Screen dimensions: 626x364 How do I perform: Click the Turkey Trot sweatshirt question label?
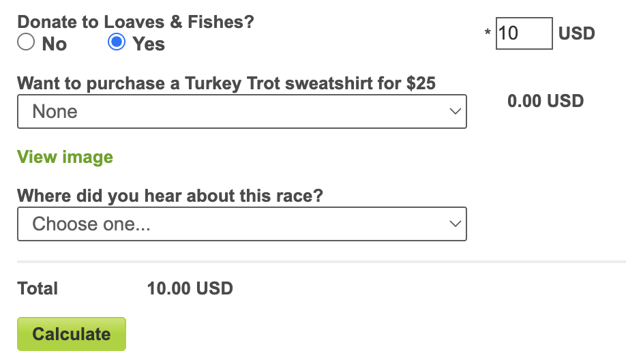226,83
